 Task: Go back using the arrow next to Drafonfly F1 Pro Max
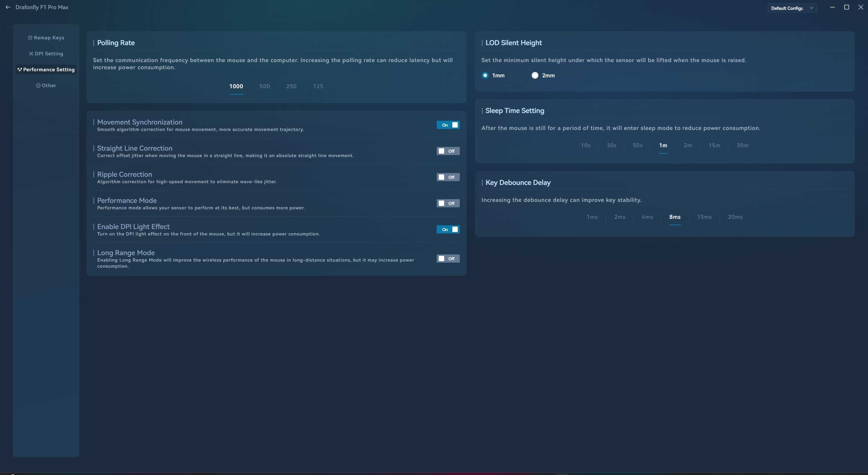tap(8, 7)
